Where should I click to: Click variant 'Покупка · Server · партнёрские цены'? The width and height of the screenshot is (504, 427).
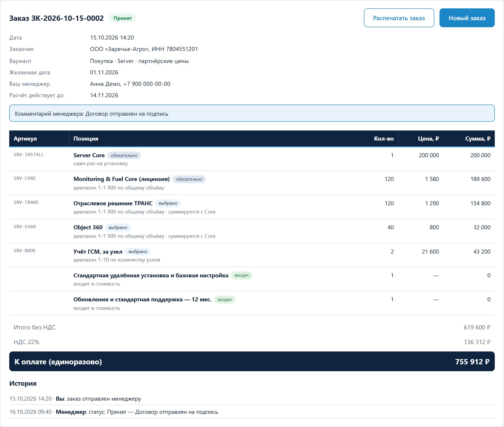pos(139,61)
